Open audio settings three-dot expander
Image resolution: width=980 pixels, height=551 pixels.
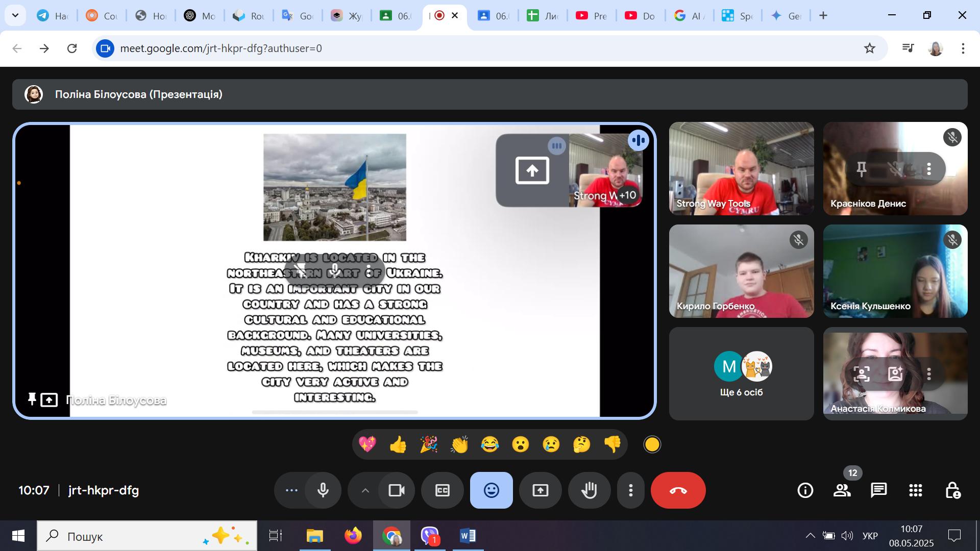[291, 490]
